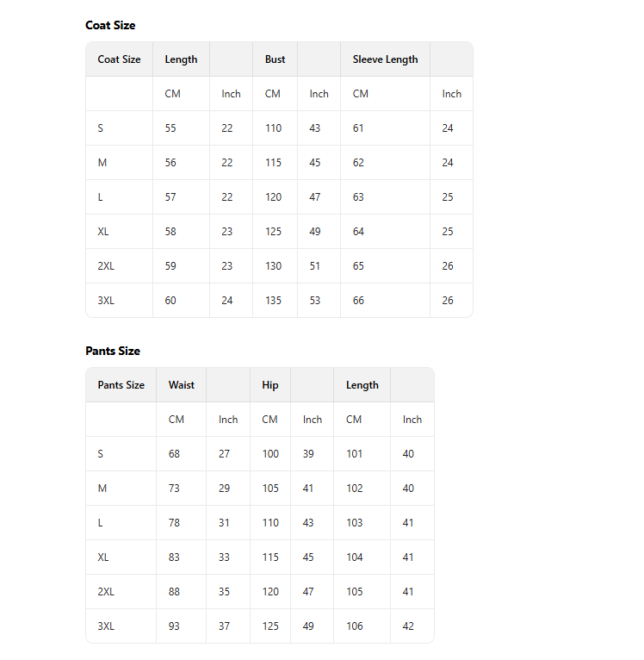Click the waist value 93 for 3XL pants
The height and width of the screenshot is (660, 644).
[x=174, y=626]
